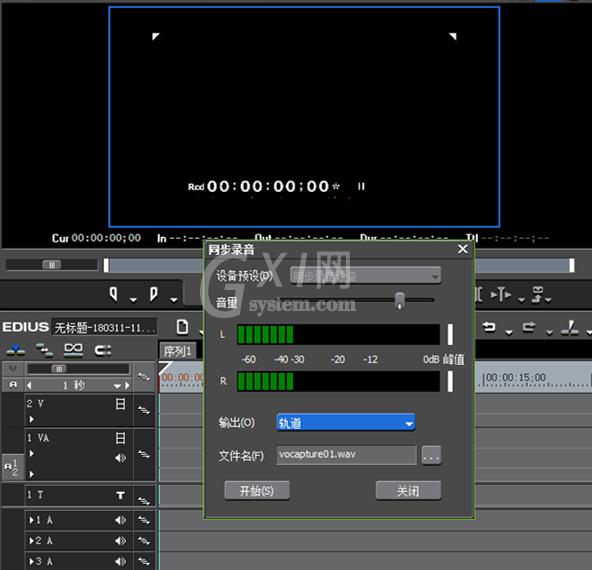
Task: Click the undo arrow icon
Action: click(x=489, y=327)
